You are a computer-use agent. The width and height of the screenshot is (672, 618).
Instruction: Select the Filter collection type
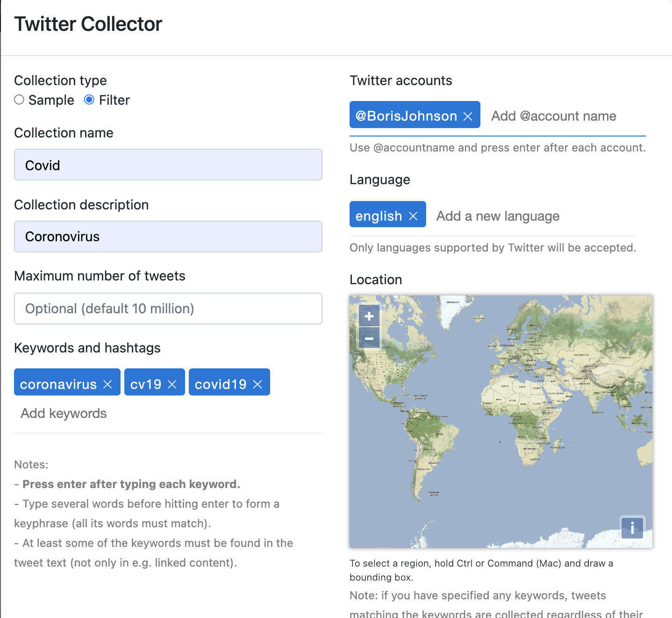point(89,100)
